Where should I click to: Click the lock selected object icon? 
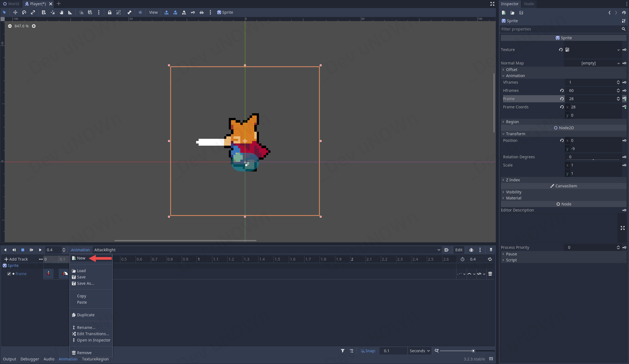point(109,12)
